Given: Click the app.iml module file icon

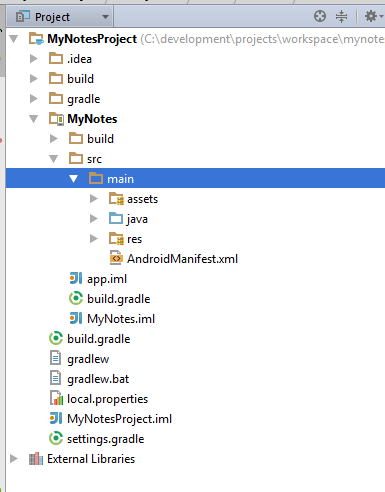Looking at the screenshot, I should click(x=76, y=278).
